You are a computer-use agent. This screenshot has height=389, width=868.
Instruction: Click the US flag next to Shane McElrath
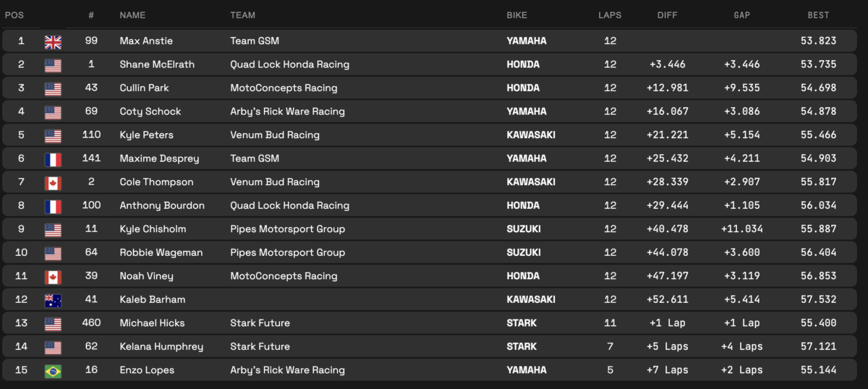[53, 64]
